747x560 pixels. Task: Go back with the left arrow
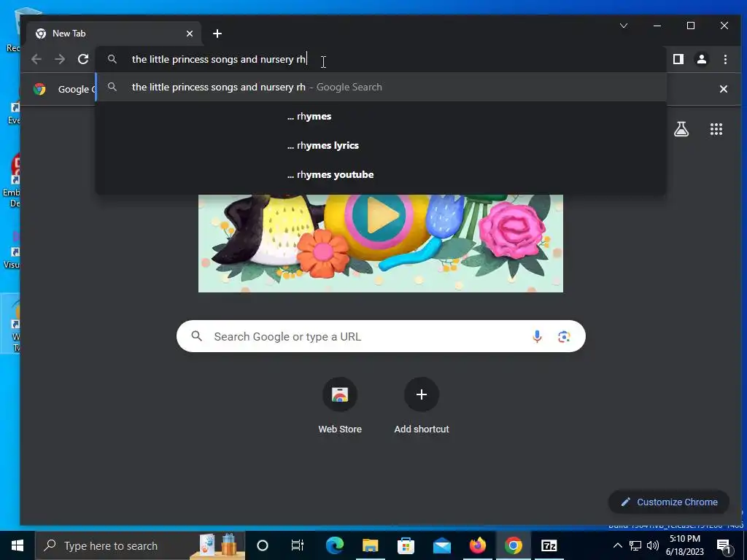pyautogui.click(x=36, y=59)
